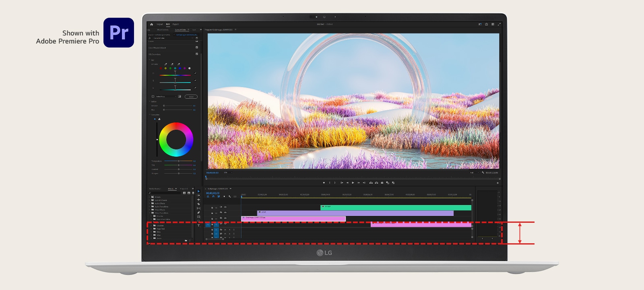Click the Extract button in Program Monitor
Image resolution: width=644 pixels, height=290 pixels.
[x=376, y=183]
